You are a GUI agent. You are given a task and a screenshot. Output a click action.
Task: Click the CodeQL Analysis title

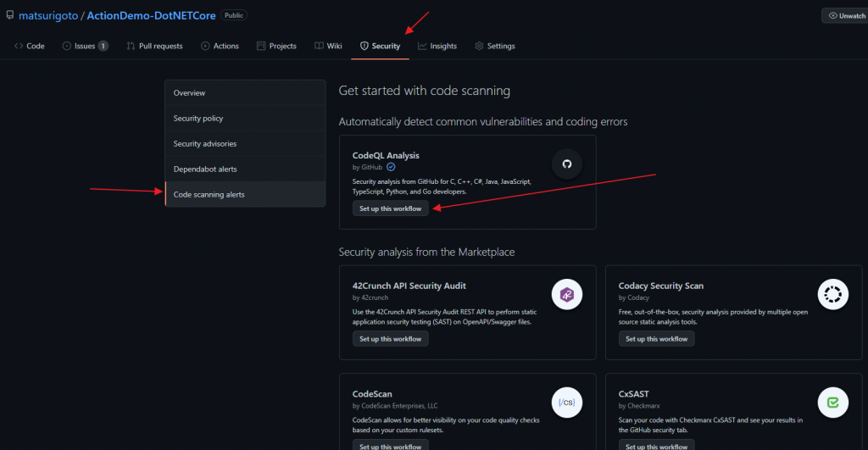[x=386, y=156]
